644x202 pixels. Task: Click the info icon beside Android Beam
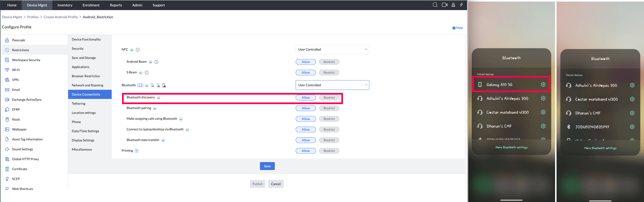(157, 62)
